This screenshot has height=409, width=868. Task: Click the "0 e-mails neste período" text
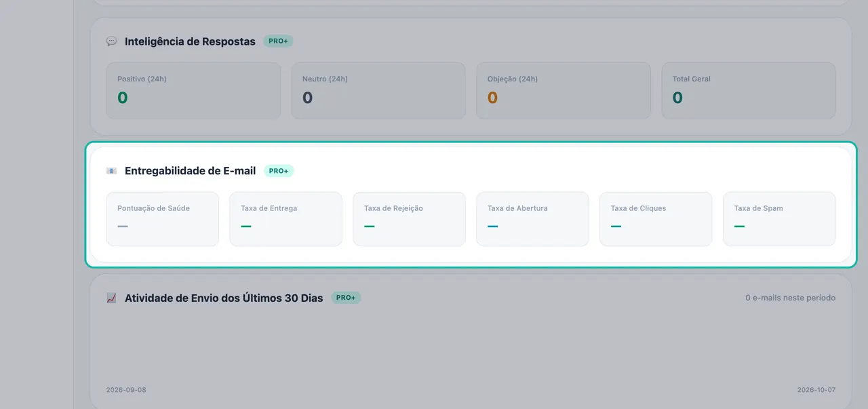tap(790, 298)
